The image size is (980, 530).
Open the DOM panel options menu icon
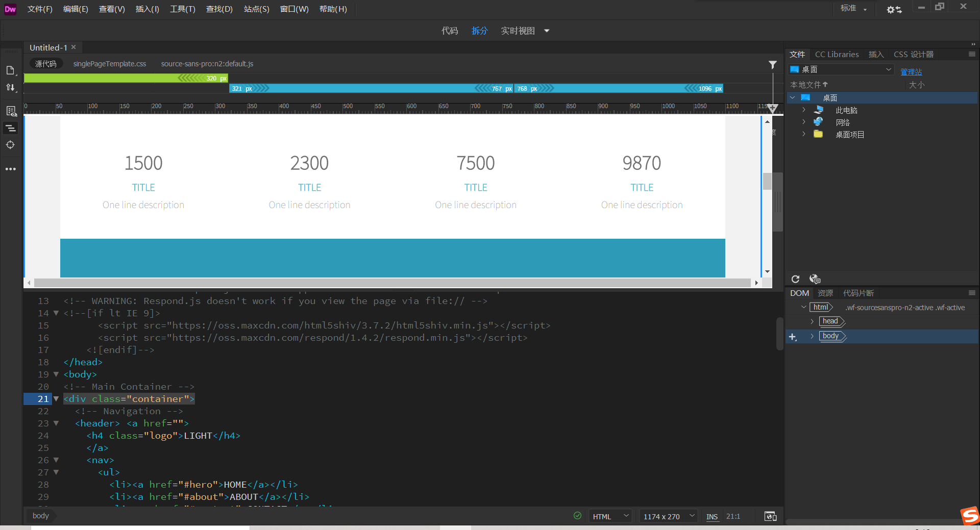point(972,293)
